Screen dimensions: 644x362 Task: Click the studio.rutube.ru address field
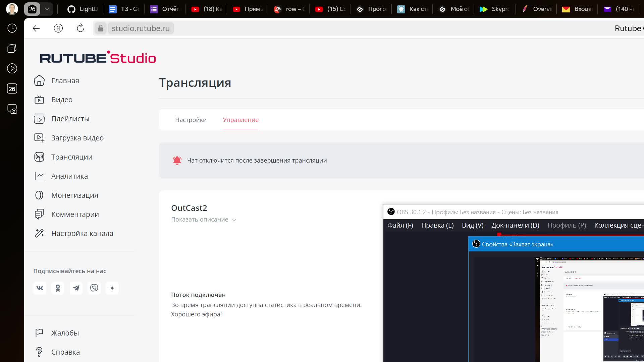coord(141,28)
